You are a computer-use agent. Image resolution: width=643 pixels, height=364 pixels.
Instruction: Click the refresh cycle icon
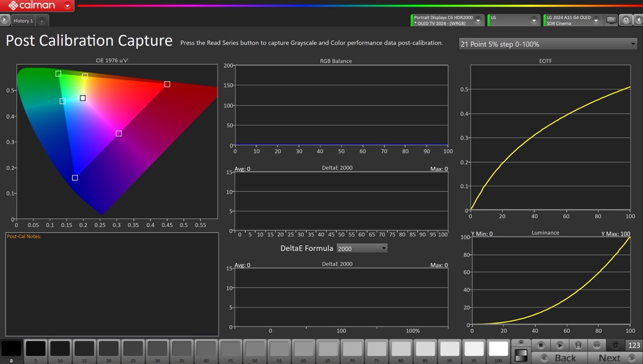click(615, 345)
